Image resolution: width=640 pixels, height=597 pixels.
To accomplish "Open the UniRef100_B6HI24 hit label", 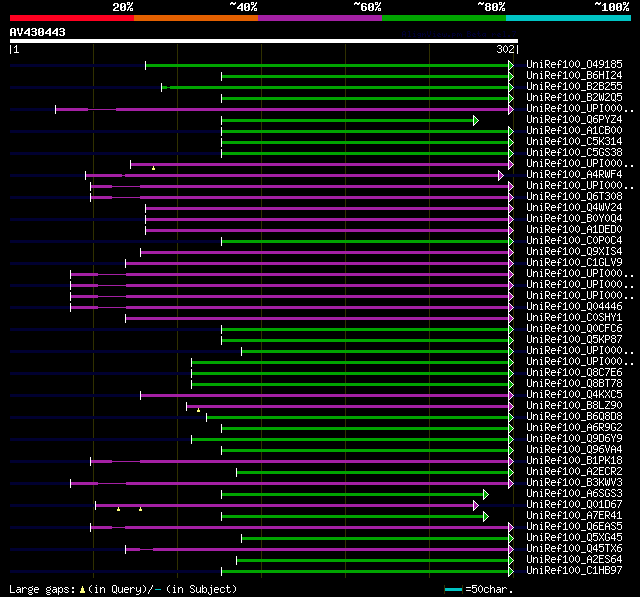I will (x=574, y=75).
